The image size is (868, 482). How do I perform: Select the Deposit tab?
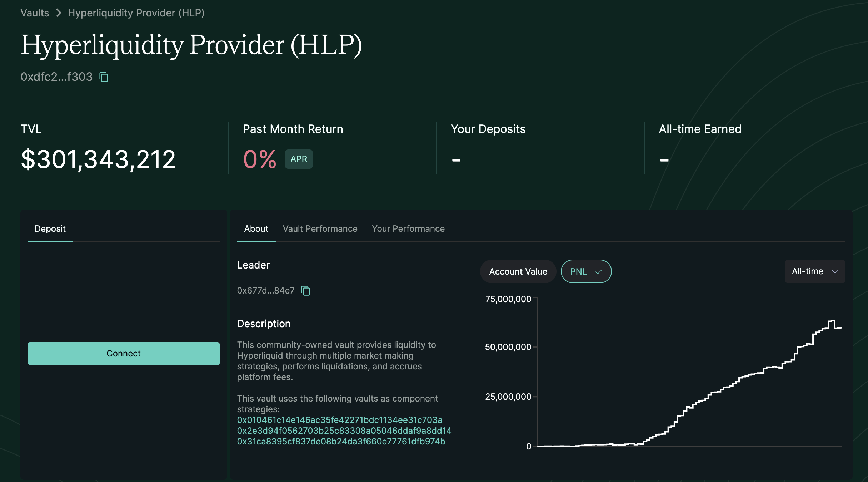pyautogui.click(x=50, y=229)
